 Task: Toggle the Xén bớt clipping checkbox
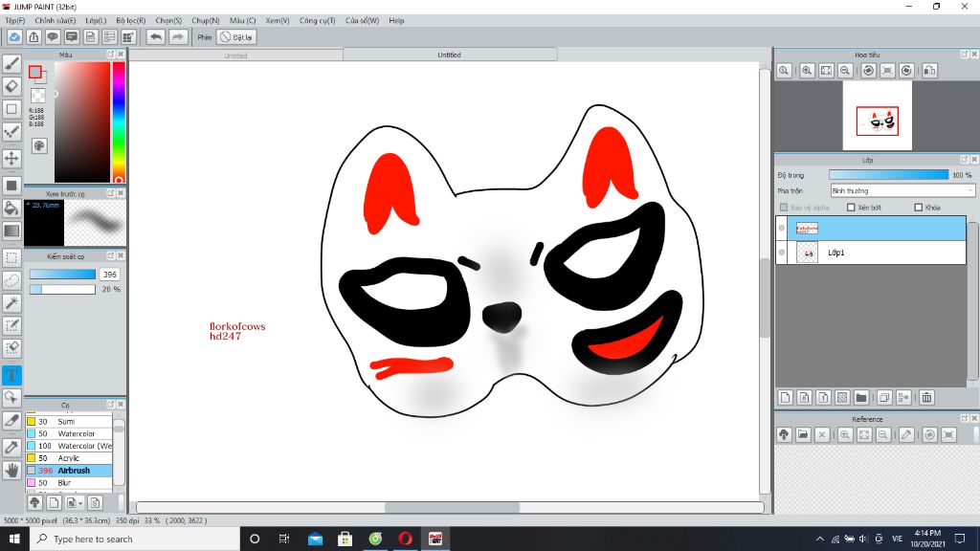click(851, 208)
